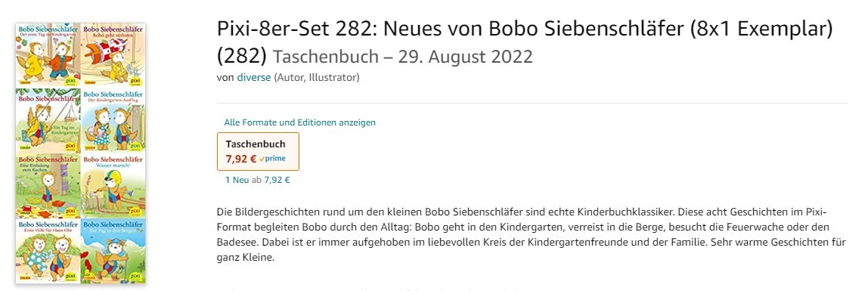Click the '(Autor, Illustrator)' contributor text
Viewport: 868px width, 291px height.
coord(317,77)
